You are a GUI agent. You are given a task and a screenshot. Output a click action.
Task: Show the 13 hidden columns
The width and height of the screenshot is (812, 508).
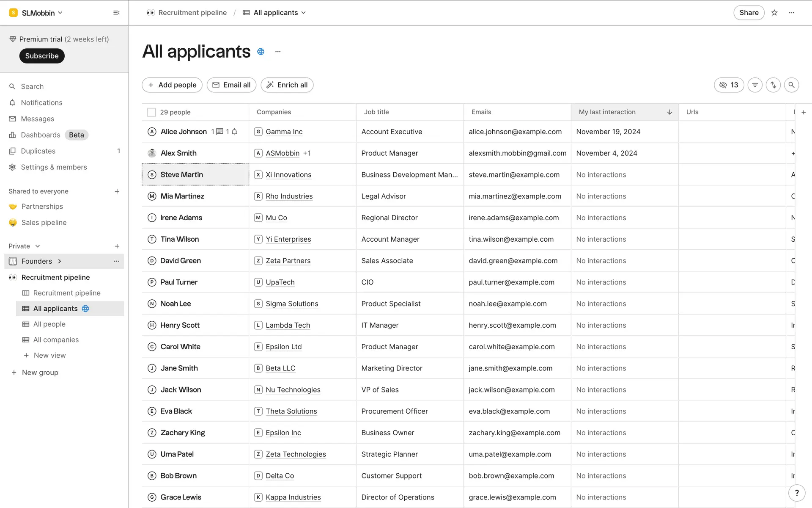point(729,85)
